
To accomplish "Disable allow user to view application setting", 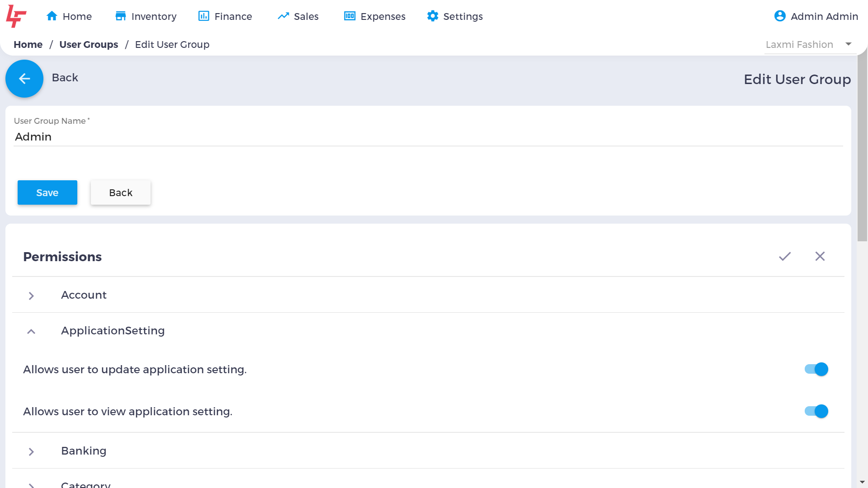I will tap(816, 411).
